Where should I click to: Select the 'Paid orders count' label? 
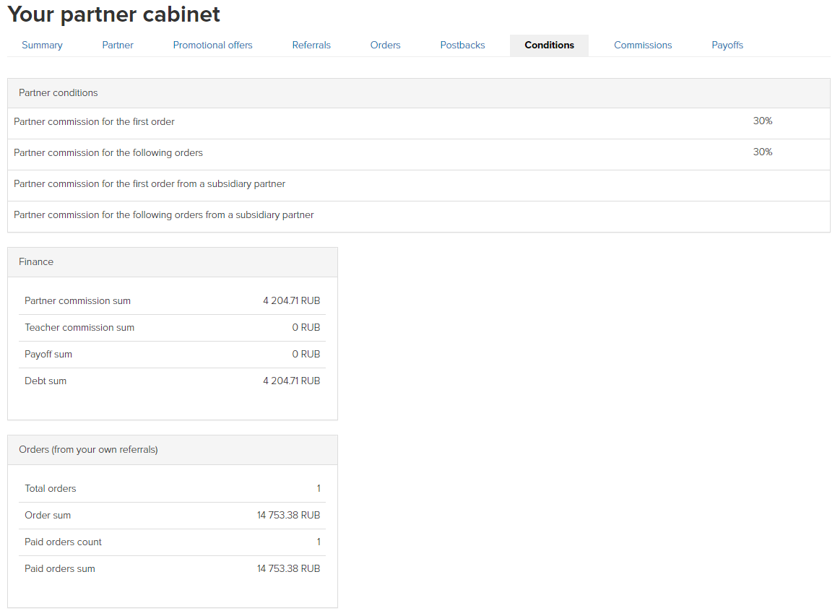point(63,542)
